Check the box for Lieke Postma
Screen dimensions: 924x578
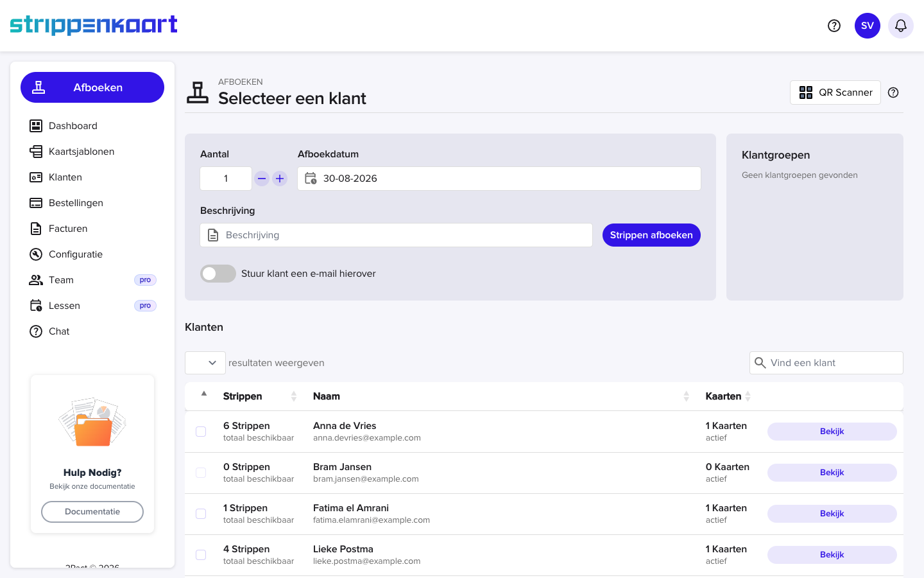tap(201, 555)
